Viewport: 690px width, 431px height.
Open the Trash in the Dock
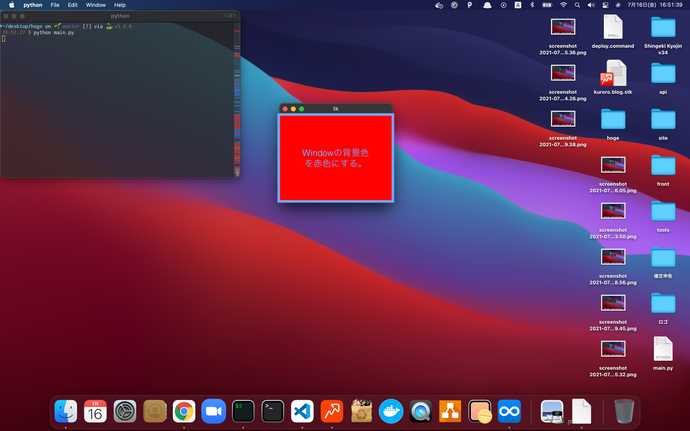[624, 411]
